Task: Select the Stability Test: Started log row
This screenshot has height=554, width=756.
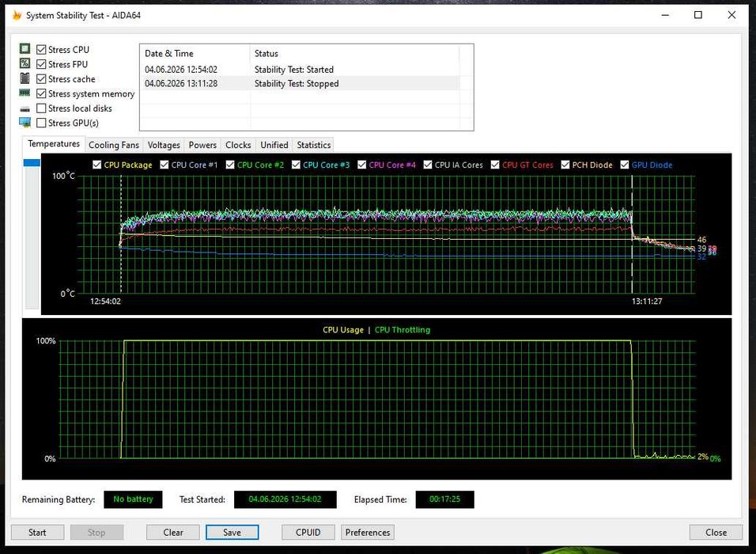Action: 299,70
